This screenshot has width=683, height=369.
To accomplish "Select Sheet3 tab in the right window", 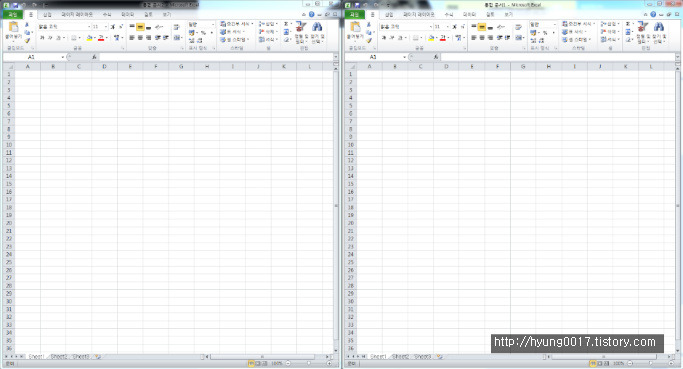I will click(423, 357).
